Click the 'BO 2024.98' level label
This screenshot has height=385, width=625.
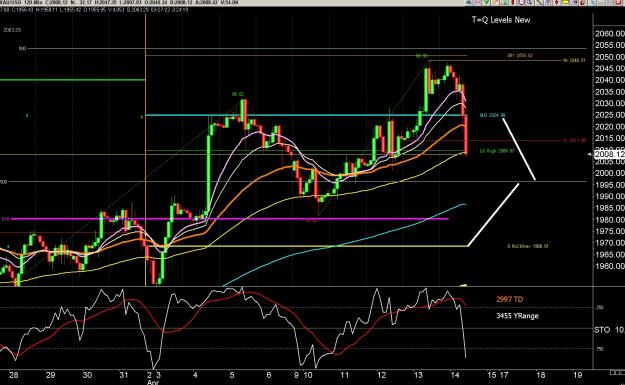point(493,115)
